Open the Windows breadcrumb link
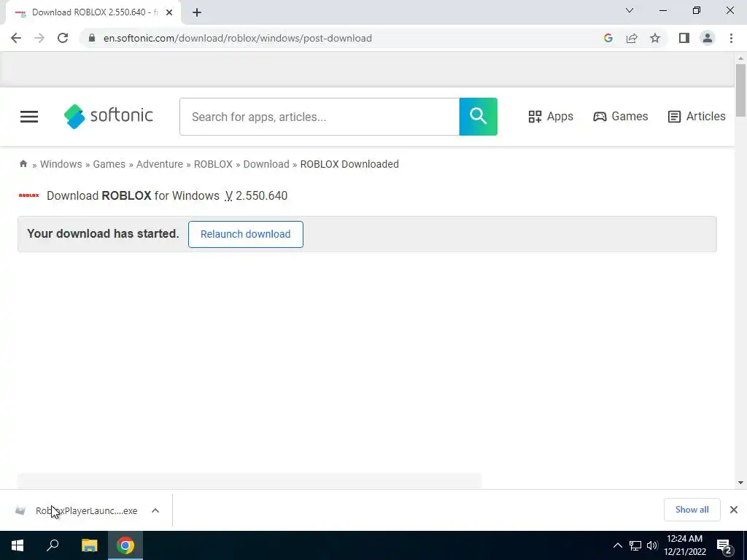Screen dimensions: 747x560 pos(61,164)
